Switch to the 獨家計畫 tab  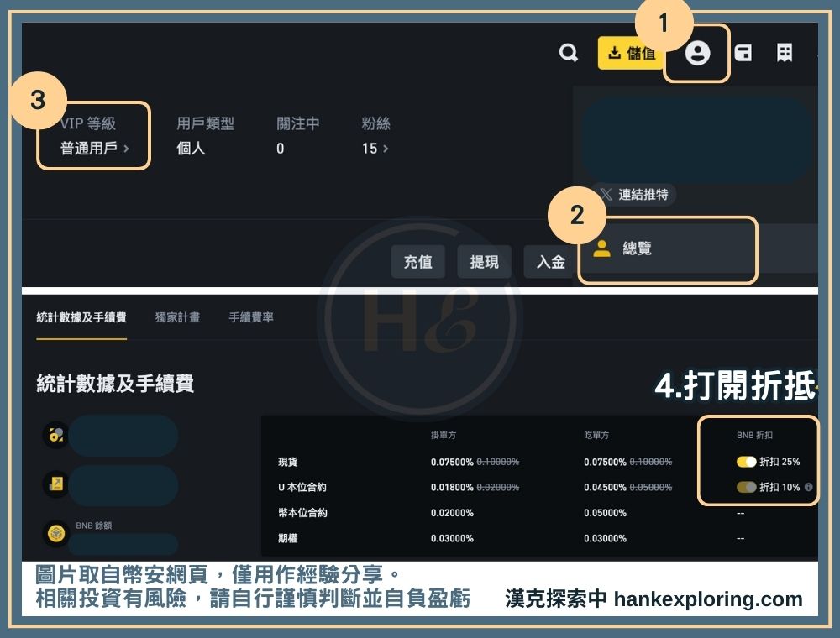[x=178, y=317]
